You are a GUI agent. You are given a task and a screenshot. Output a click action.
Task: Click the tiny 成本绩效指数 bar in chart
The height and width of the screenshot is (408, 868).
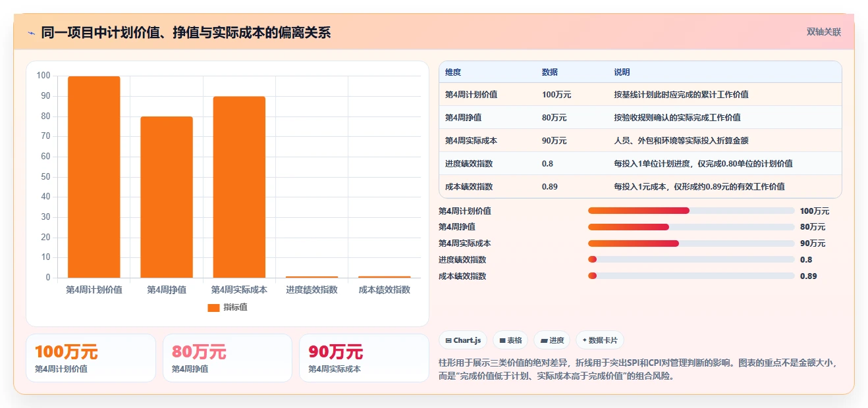point(385,277)
